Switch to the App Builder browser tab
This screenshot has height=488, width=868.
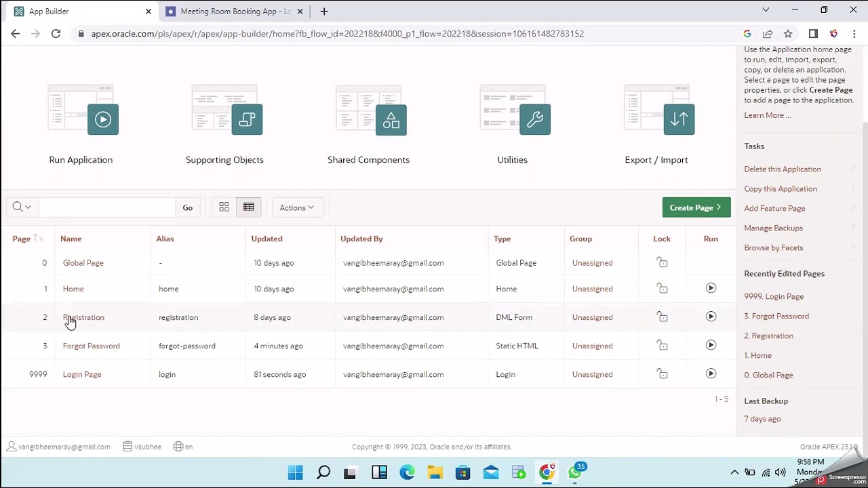81,12
